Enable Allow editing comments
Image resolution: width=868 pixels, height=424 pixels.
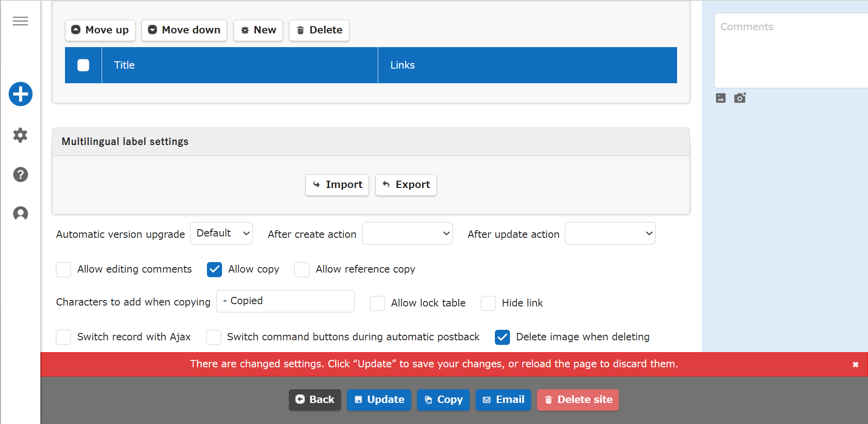pos(63,270)
